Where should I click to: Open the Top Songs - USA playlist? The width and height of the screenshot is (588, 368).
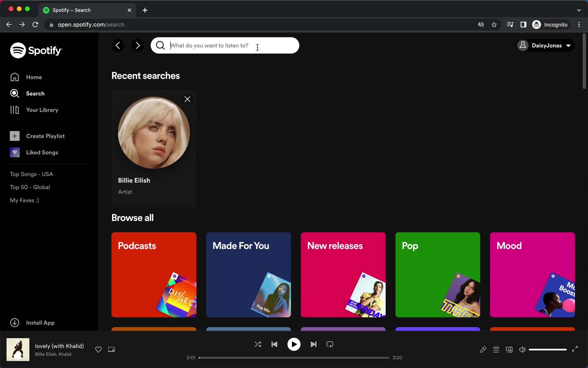31,174
